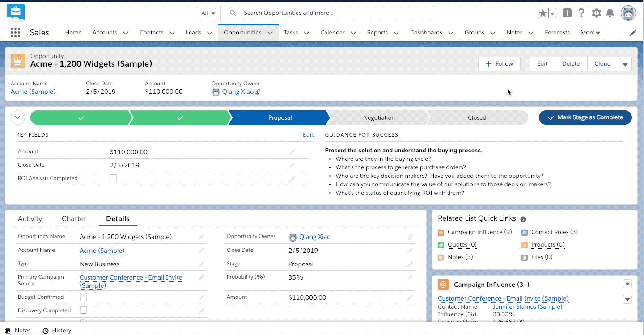The height and width of the screenshot is (335, 644).
Task: Click the Delete button
Action: click(x=571, y=64)
